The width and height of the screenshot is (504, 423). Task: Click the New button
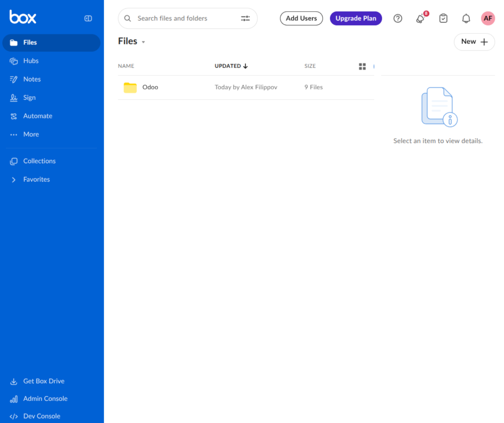pos(474,42)
